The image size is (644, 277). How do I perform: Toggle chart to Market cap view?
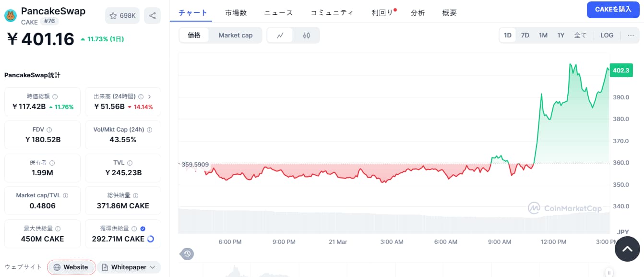coord(235,35)
